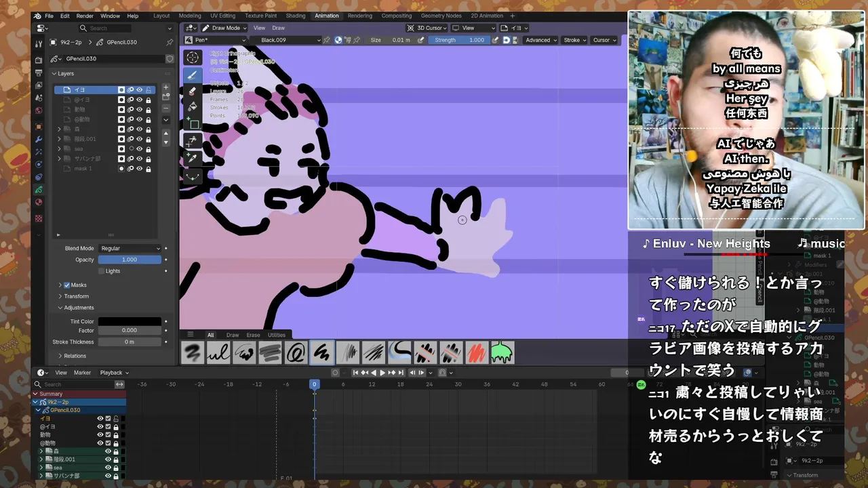This screenshot has width=868, height=488.
Task: Open the Advanced brush settings dropdown
Action: tap(540, 40)
